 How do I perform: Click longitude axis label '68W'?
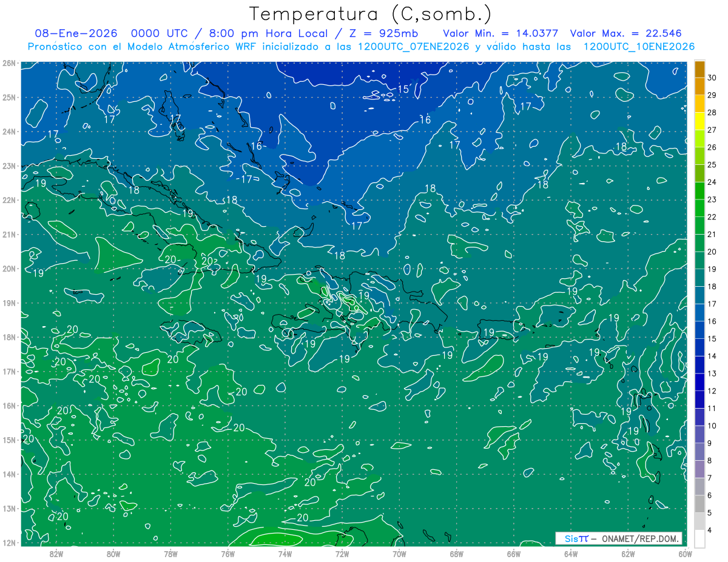(457, 554)
